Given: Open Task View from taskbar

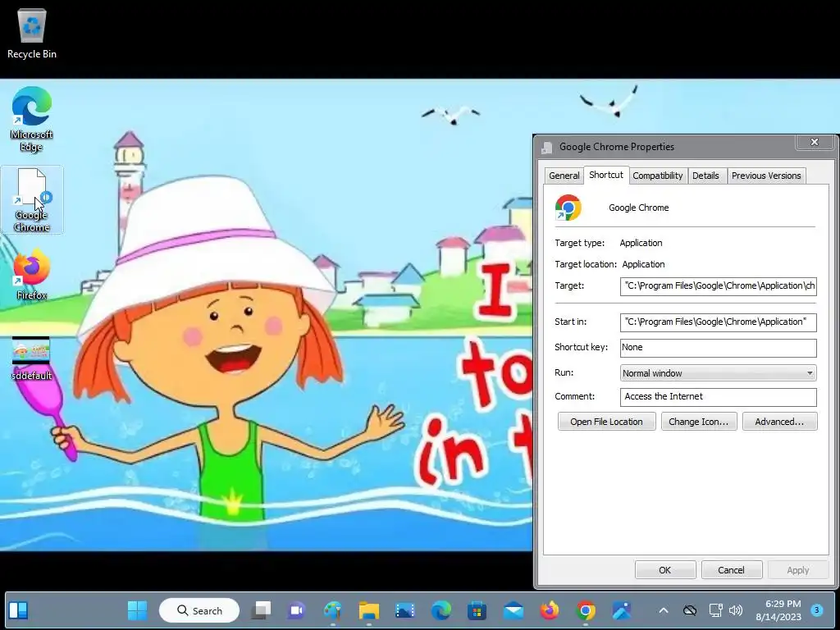Looking at the screenshot, I should 262,610.
